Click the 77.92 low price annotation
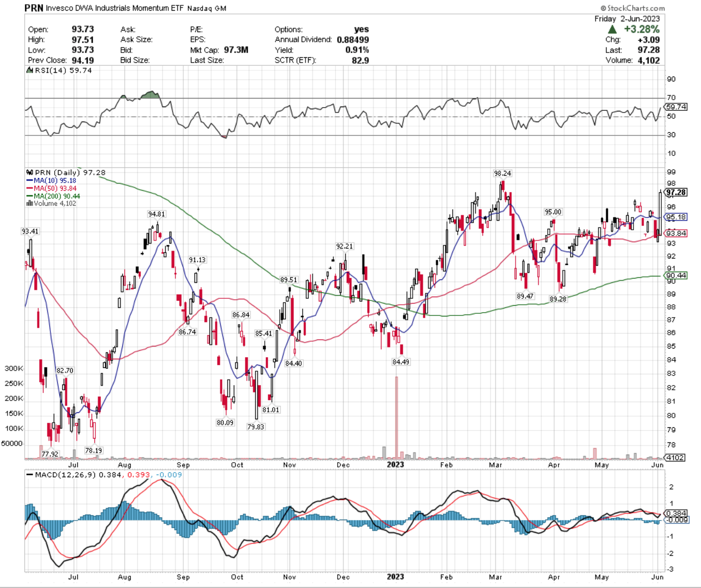Screen dimensions: 701x588 point(49,454)
